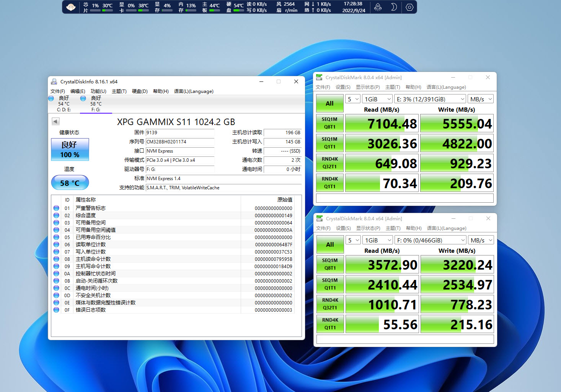
Task: Click the top CrystalDiskMark title bar icon
Action: 319,77
